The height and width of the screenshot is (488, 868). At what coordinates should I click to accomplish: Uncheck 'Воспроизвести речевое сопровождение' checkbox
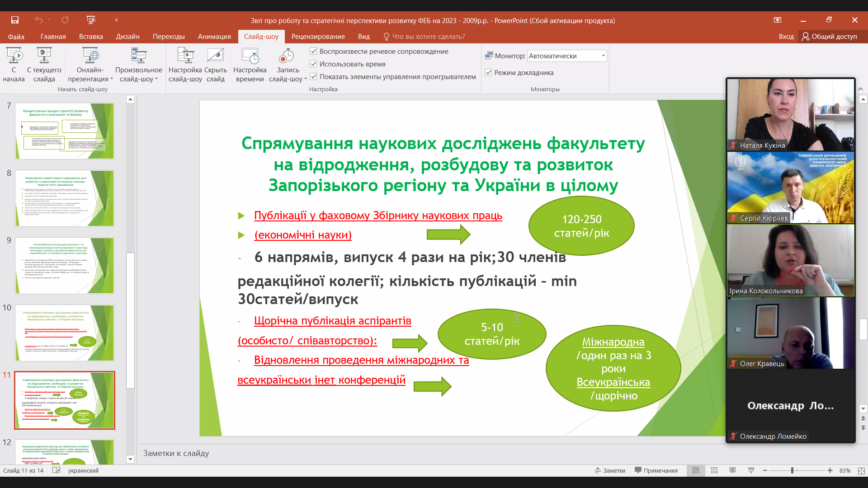(313, 52)
